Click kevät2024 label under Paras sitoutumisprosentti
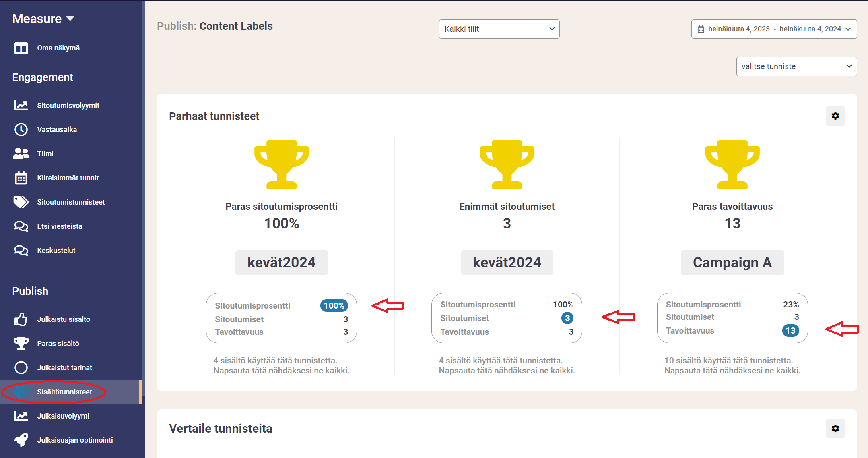 point(281,263)
